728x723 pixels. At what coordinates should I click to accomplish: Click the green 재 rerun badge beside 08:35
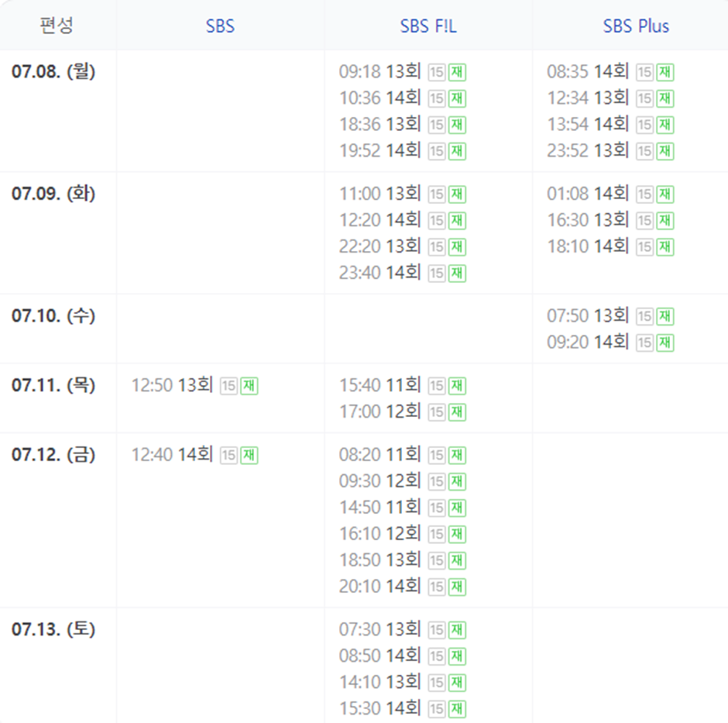664,73
